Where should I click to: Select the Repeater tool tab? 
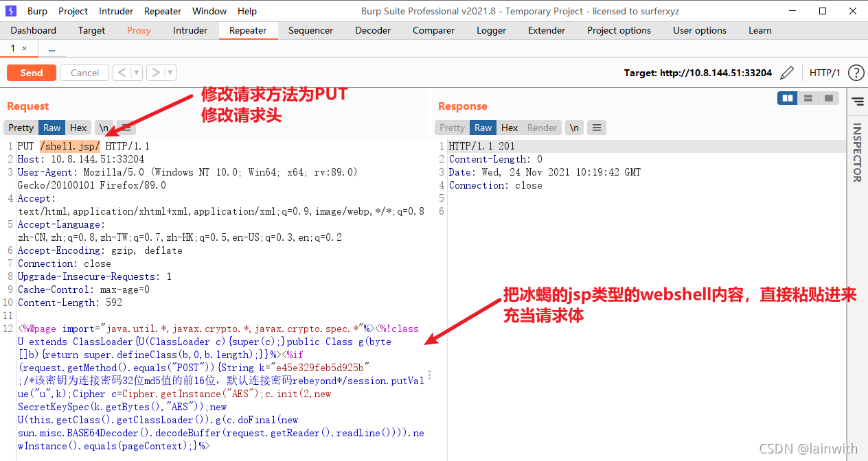click(x=248, y=30)
